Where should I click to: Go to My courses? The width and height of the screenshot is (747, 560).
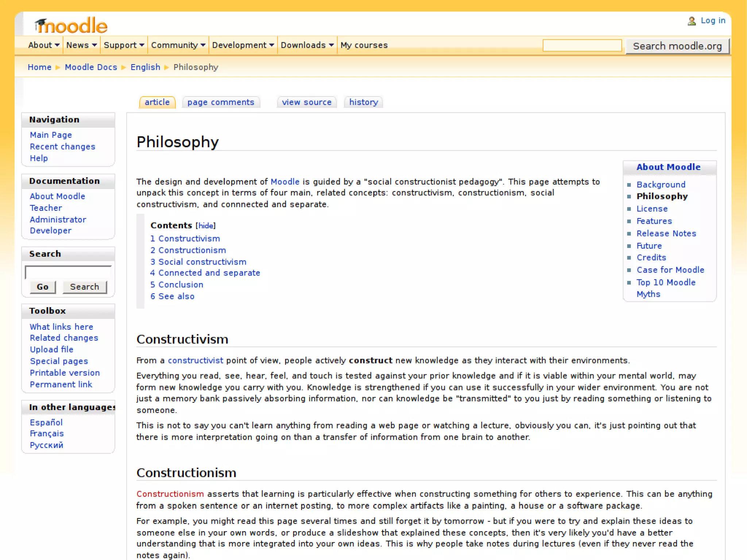tap(364, 45)
